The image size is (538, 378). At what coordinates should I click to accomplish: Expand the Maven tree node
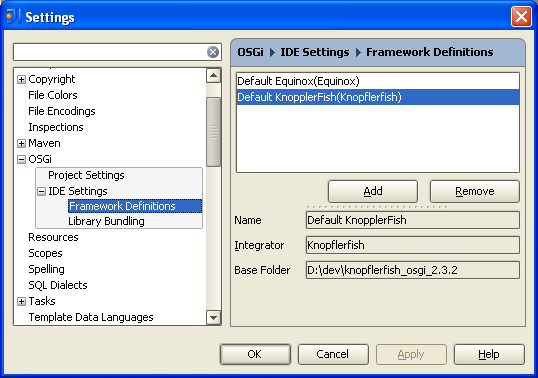tap(21, 143)
